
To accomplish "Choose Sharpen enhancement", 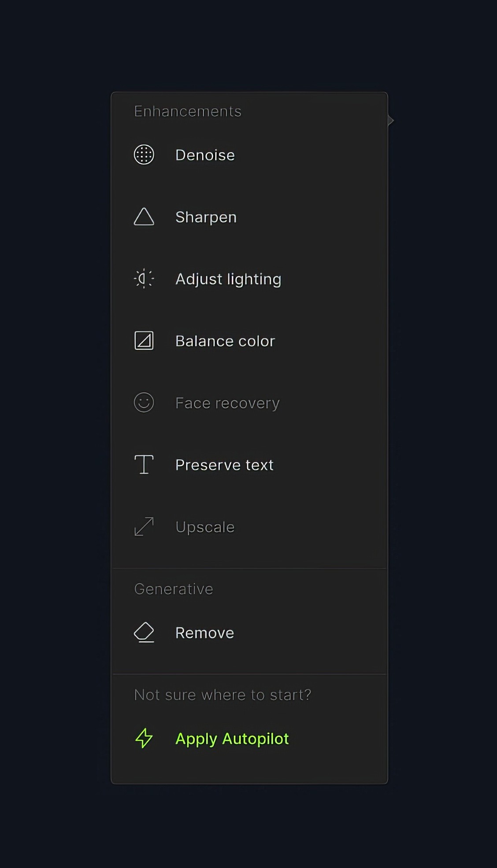I will click(206, 217).
